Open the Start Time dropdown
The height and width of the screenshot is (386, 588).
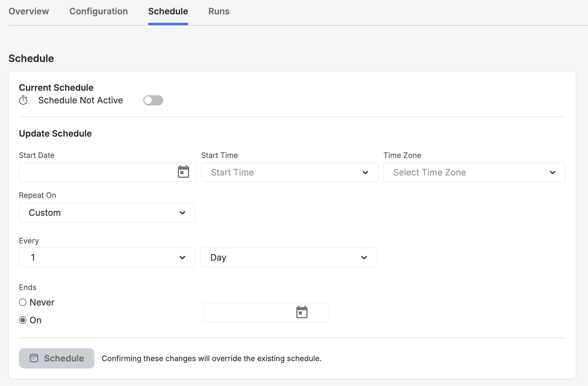pyautogui.click(x=289, y=172)
